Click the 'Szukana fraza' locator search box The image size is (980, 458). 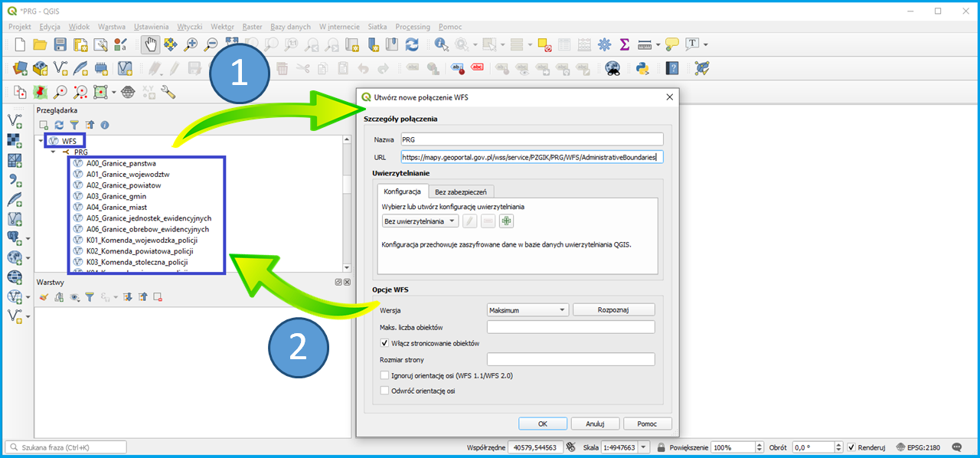pos(66,447)
